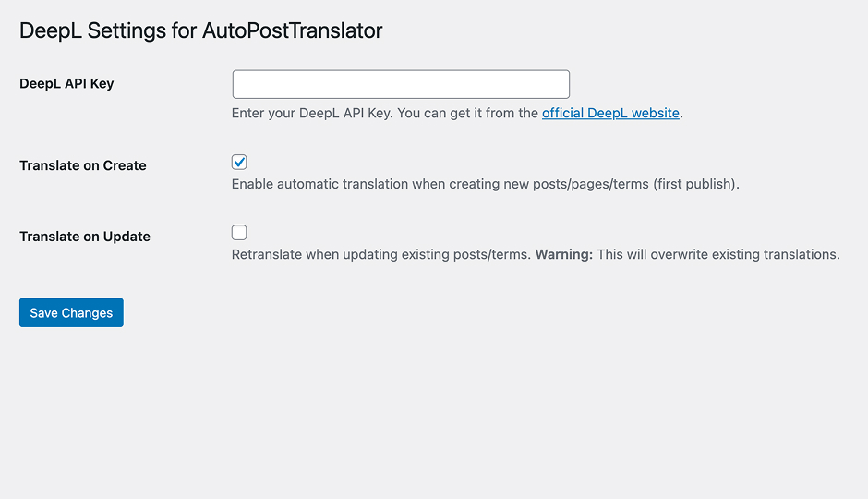Click the DeepL API Key input field
Screen dimensions: 868x499
click(x=401, y=84)
